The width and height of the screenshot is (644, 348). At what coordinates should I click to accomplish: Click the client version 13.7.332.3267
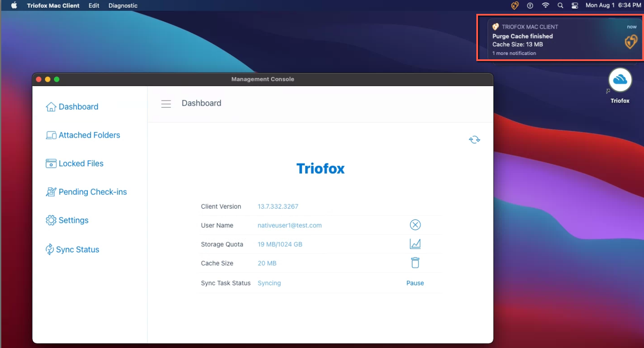pyautogui.click(x=278, y=206)
